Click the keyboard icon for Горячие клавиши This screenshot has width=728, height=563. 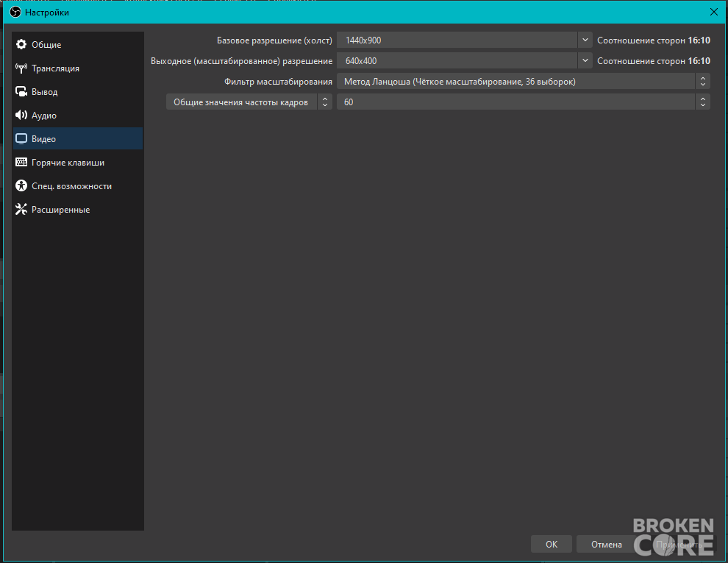click(21, 162)
